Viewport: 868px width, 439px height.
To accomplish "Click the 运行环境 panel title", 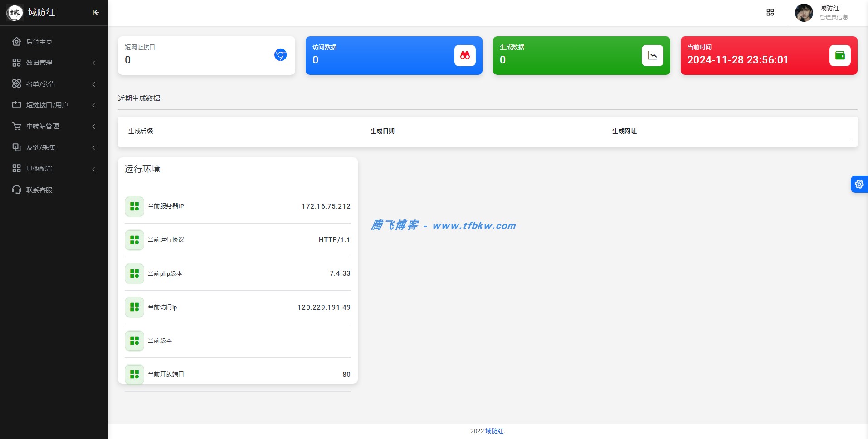I will [142, 169].
